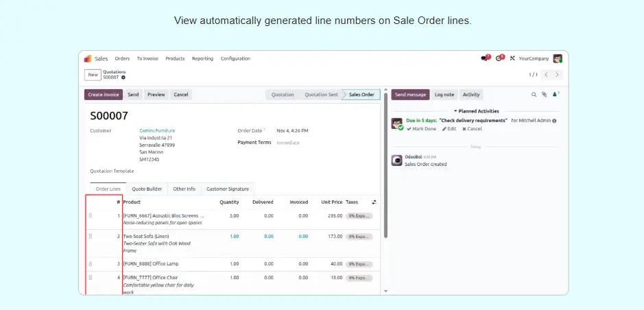Open the activities clock icon

click(x=499, y=59)
